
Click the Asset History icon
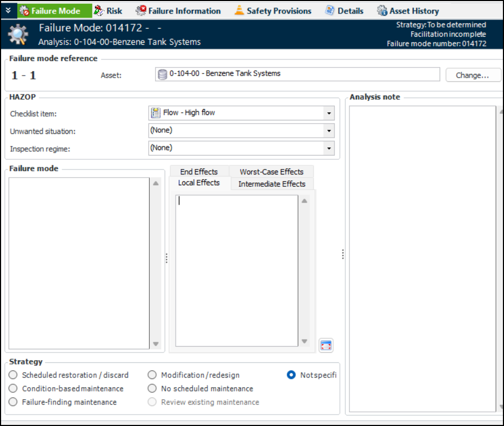pos(382,11)
